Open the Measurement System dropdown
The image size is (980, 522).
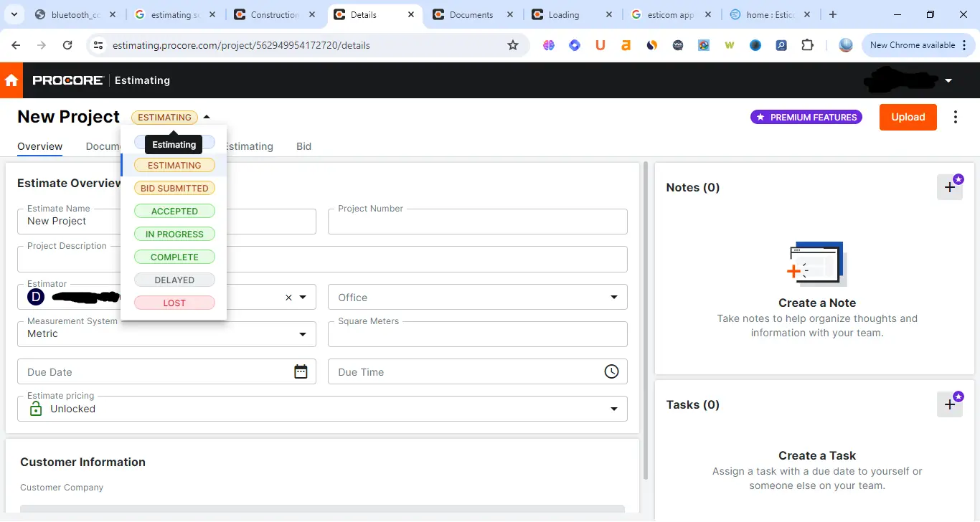(x=302, y=334)
